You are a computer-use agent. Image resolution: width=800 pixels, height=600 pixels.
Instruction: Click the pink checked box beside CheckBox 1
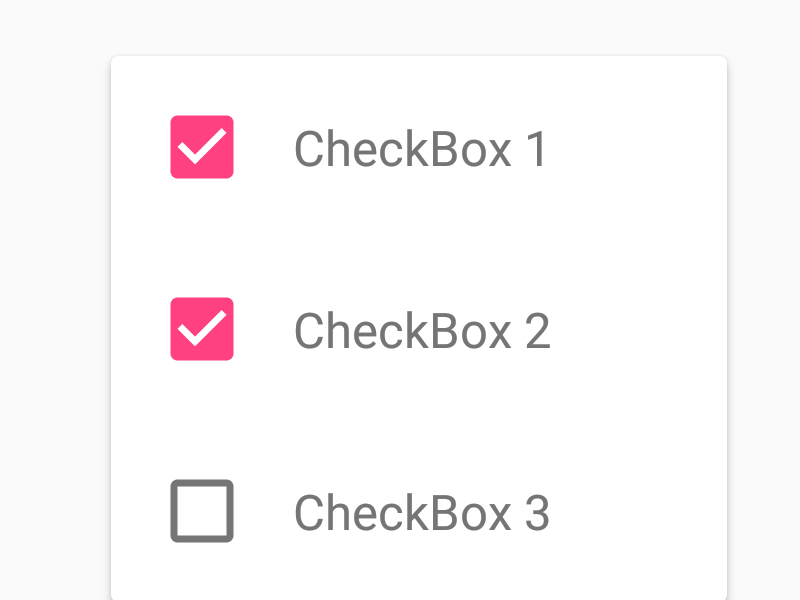(201, 147)
